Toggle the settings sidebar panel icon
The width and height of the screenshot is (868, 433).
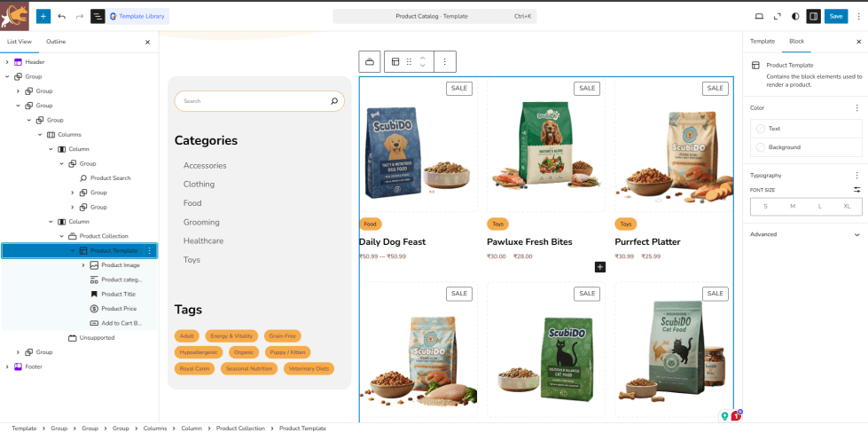[813, 16]
